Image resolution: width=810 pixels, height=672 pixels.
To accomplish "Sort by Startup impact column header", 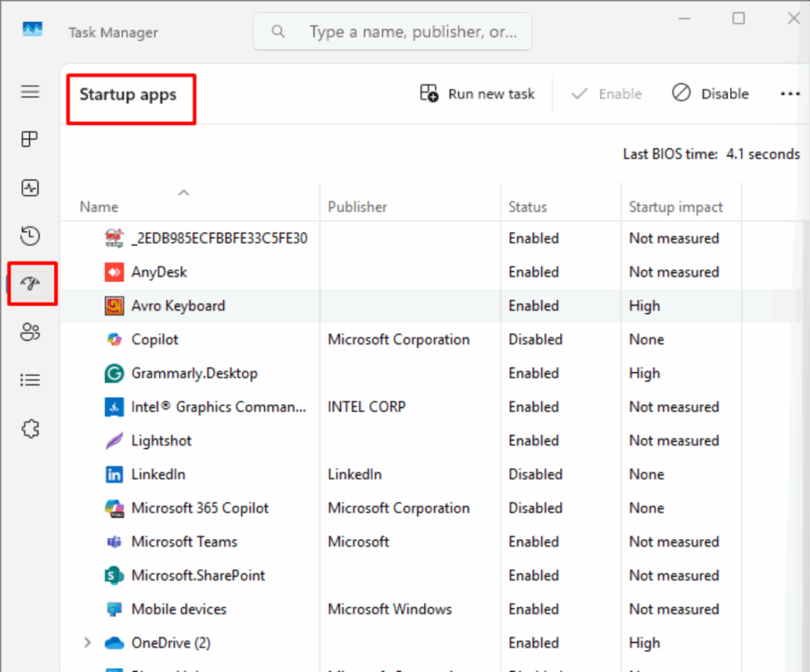I will click(676, 207).
